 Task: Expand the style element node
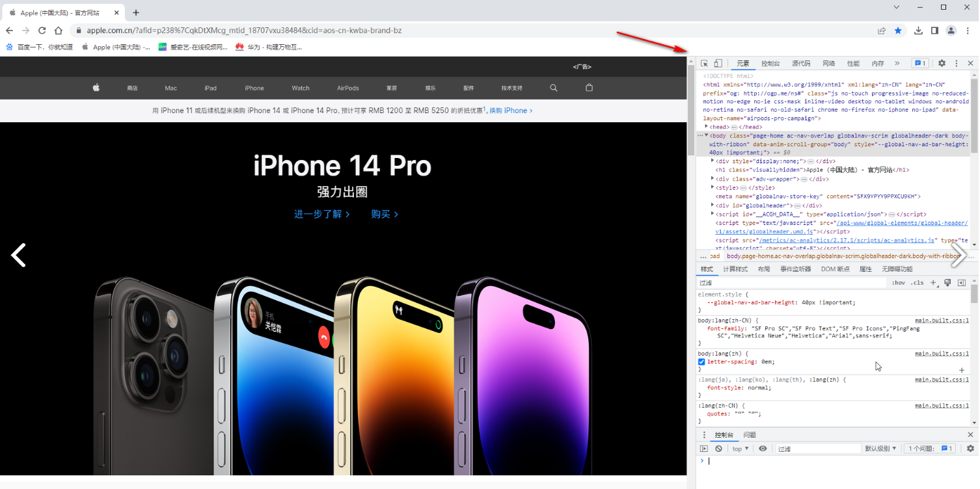tap(713, 187)
